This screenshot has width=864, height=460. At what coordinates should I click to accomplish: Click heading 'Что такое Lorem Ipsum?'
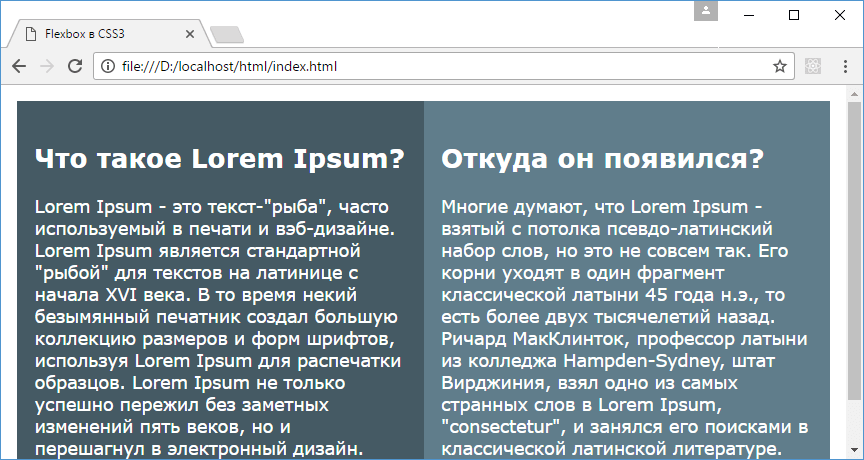[x=219, y=159]
